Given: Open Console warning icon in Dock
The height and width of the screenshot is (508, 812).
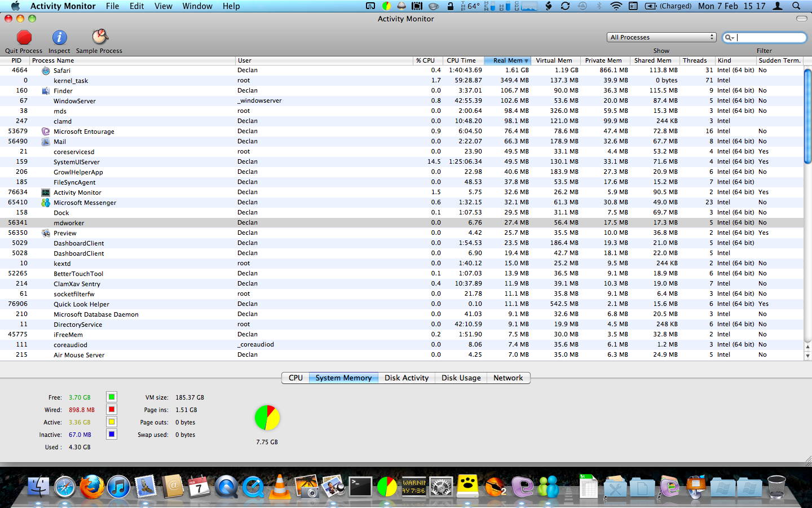Looking at the screenshot, I should point(414,487).
